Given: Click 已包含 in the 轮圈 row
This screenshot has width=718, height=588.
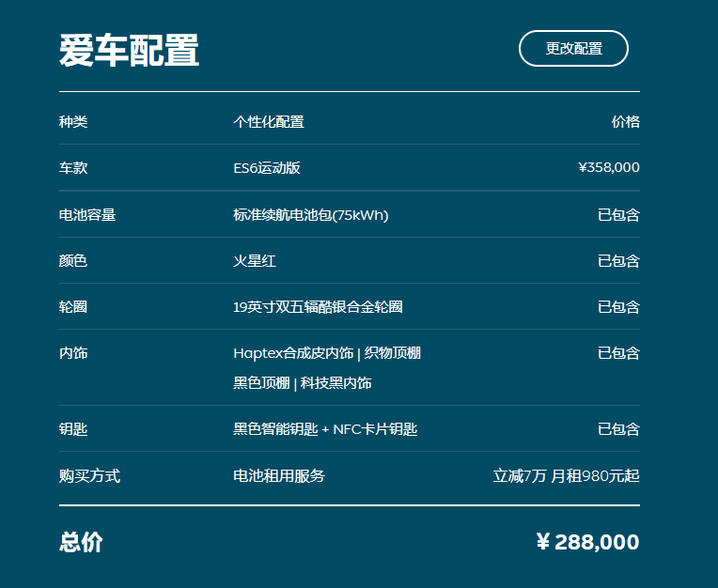Looking at the screenshot, I should [618, 306].
